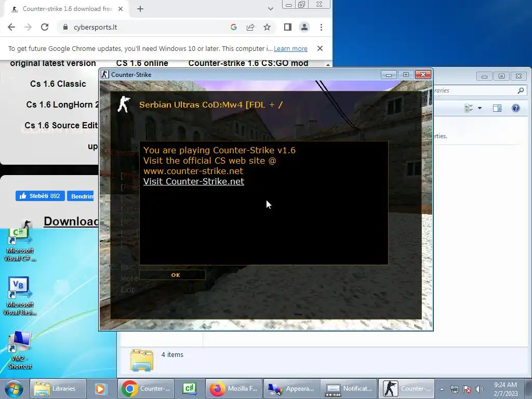
Task: Click the Facebook Bendrinti share button
Action: 81,196
